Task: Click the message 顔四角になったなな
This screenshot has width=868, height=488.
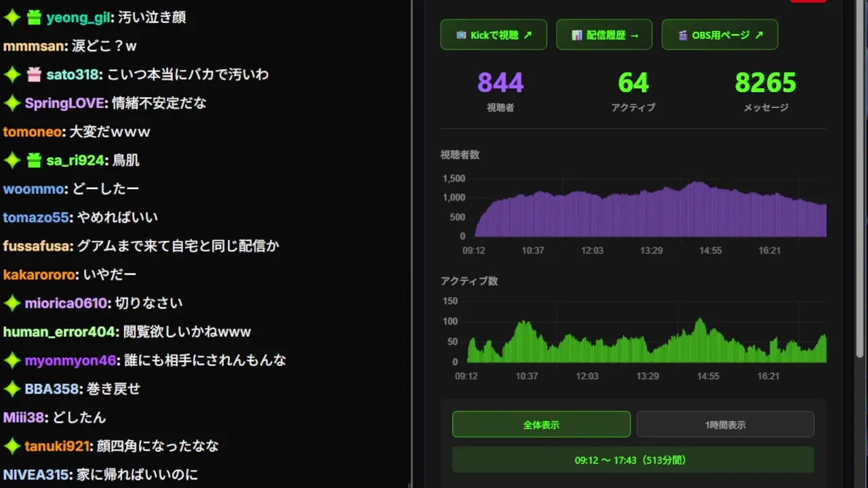Action: point(157,446)
